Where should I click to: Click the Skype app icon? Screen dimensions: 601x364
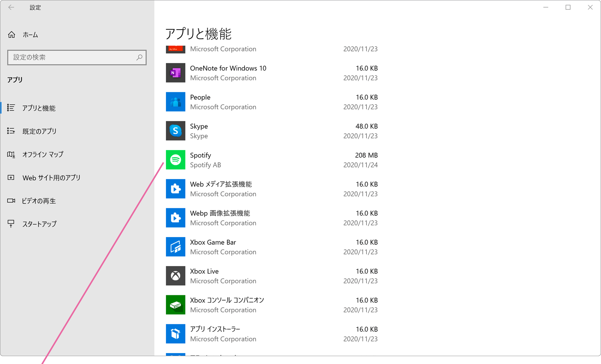[x=175, y=131]
